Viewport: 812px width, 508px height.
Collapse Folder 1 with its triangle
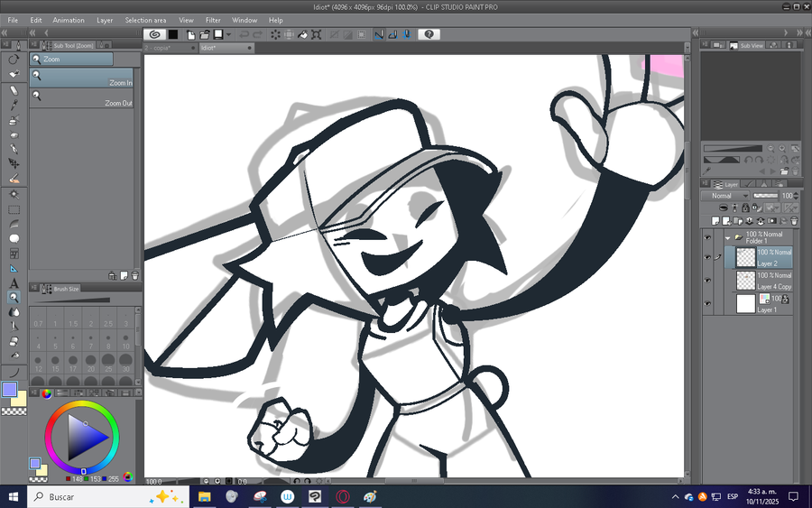pos(727,238)
